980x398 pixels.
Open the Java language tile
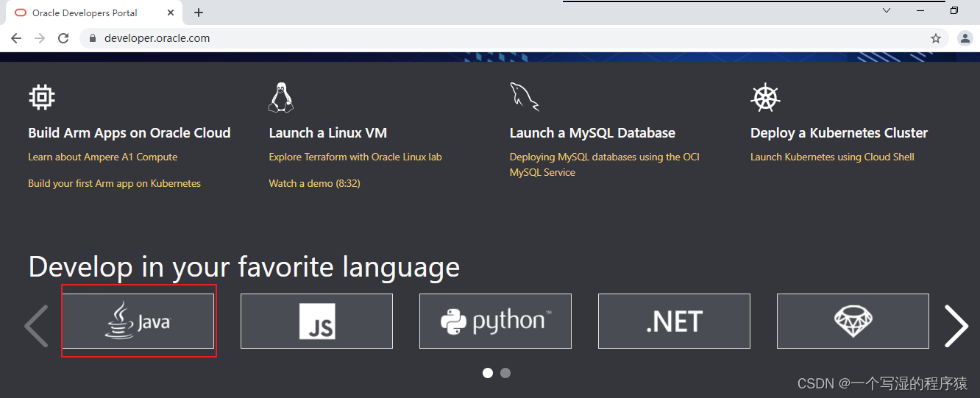pyautogui.click(x=138, y=321)
